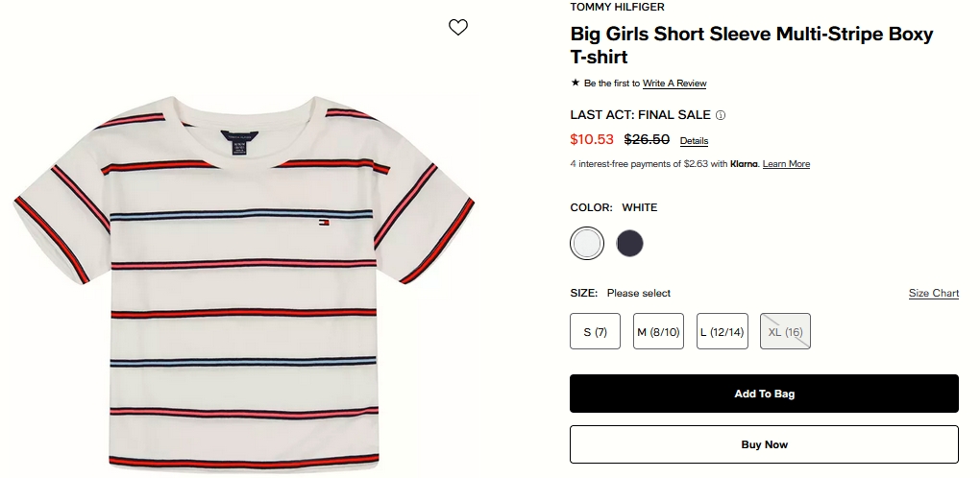Open the Tommy Hilfiger brand link

click(x=617, y=7)
